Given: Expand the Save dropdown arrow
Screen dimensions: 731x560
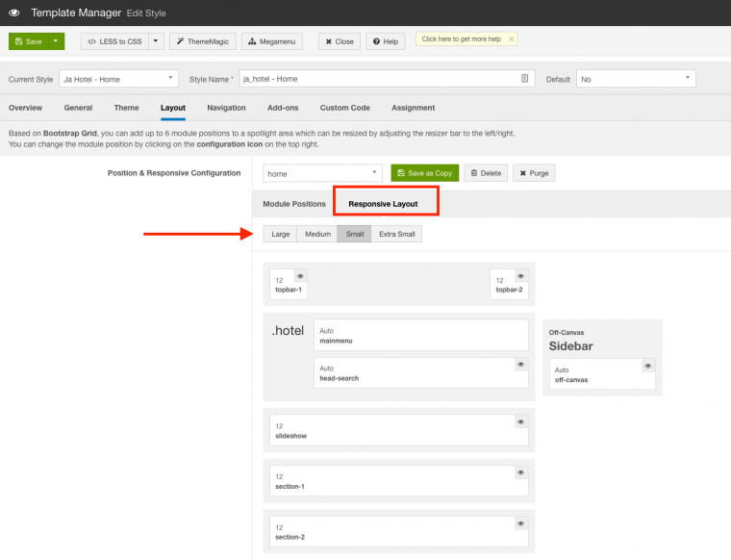Looking at the screenshot, I should [57, 41].
